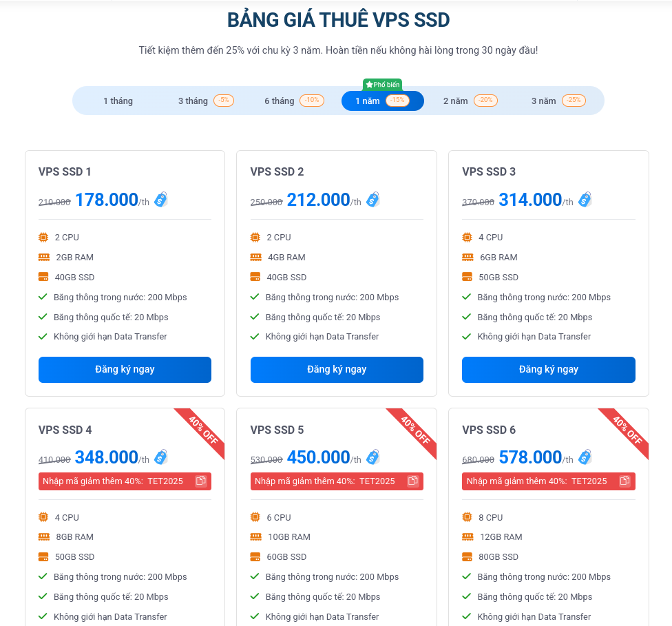The height and width of the screenshot is (626, 672).
Task: Copy TET2025 code on VPS SSD 5
Action: tap(412, 481)
